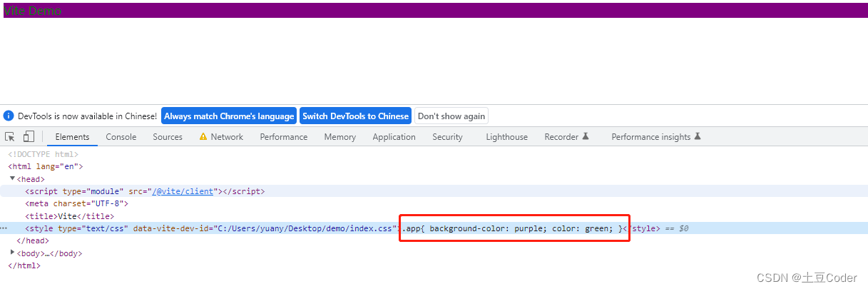
Task: Go to the Performance tab
Action: click(284, 137)
